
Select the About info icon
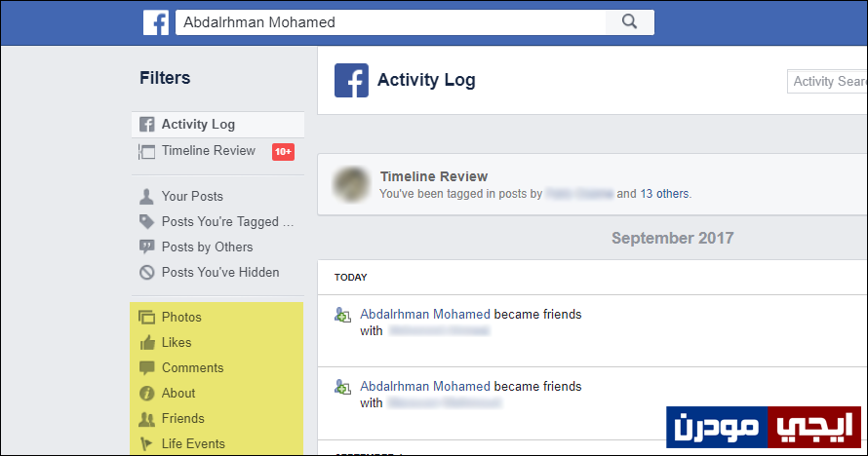tap(146, 393)
